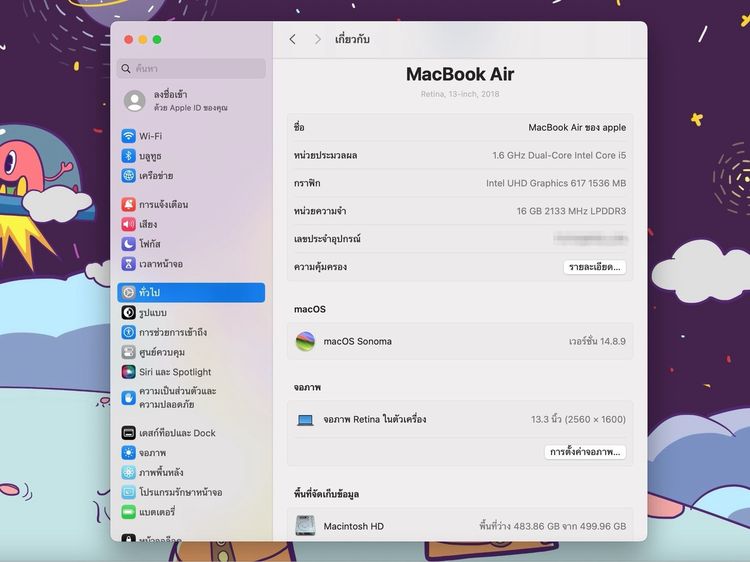The width and height of the screenshot is (750, 562).
Task: Select the Wallpaper flower icon
Action: click(x=128, y=472)
